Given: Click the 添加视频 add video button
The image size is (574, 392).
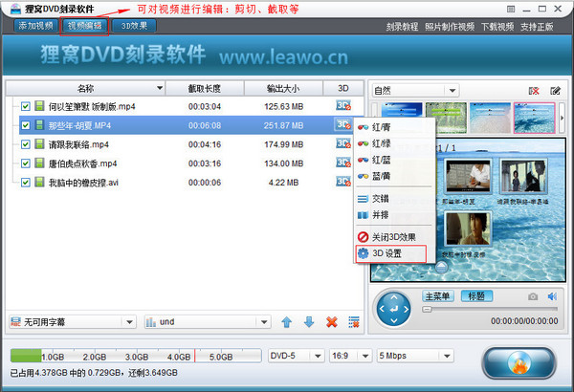Looking at the screenshot, I should [x=35, y=26].
